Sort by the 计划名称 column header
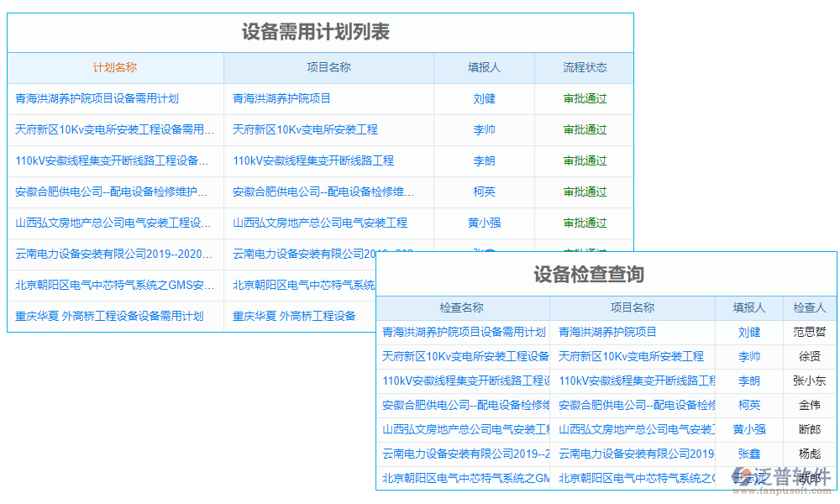Image resolution: width=840 pixels, height=504 pixels. (x=115, y=67)
